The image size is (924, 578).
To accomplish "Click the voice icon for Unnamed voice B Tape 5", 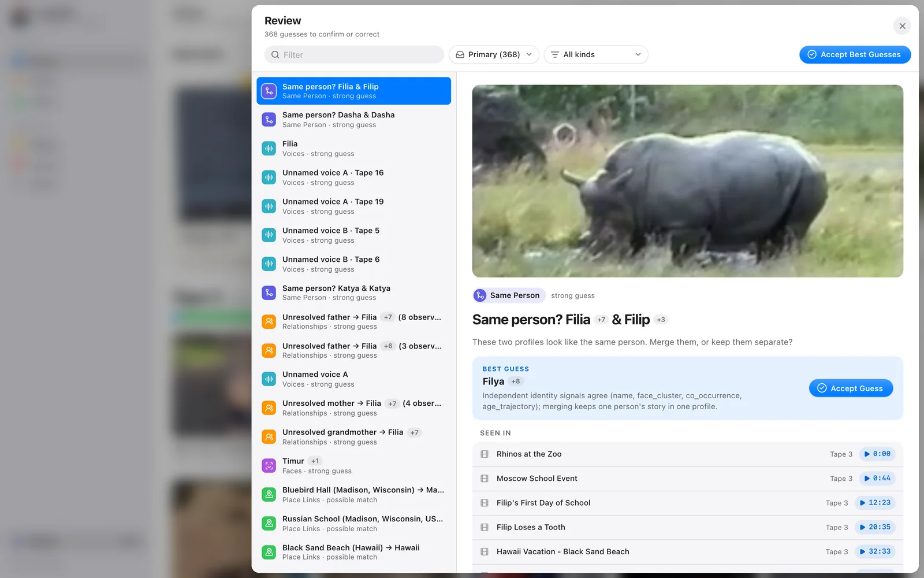I will click(x=269, y=235).
